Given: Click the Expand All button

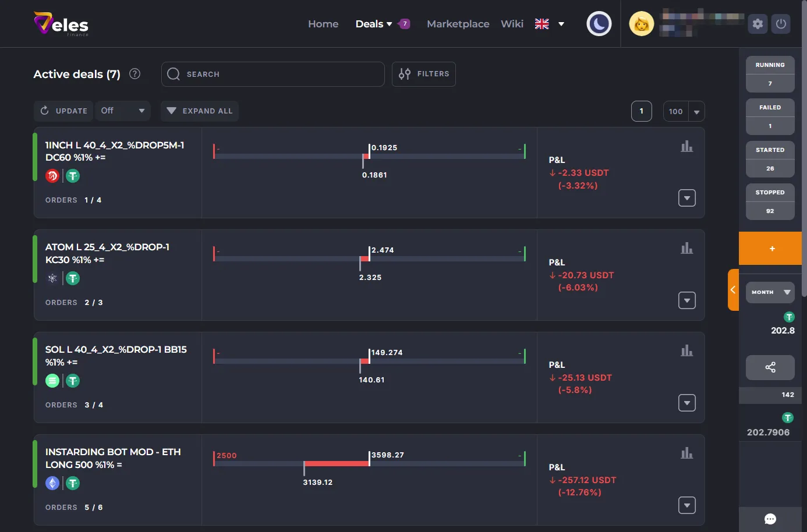Looking at the screenshot, I should click(200, 111).
